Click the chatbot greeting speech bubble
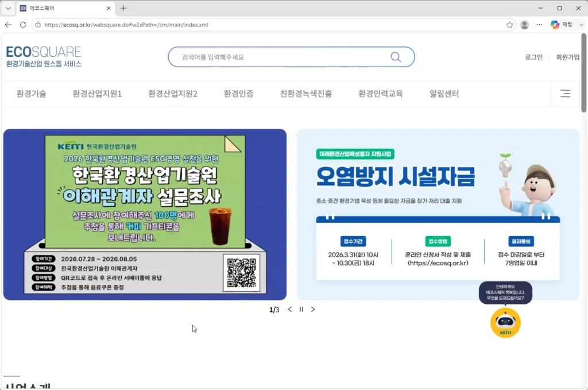Image resolution: width=588 pixels, height=390 pixels. pyautogui.click(x=505, y=292)
